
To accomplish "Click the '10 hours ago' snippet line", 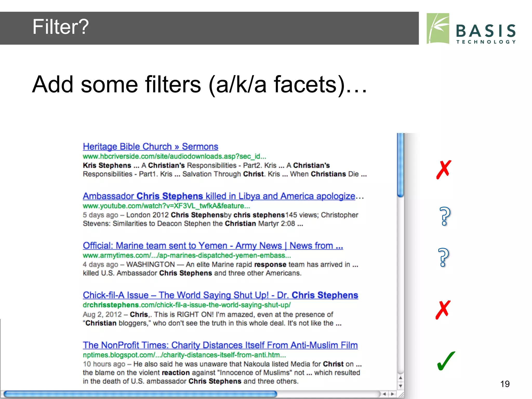I will pos(222,364).
